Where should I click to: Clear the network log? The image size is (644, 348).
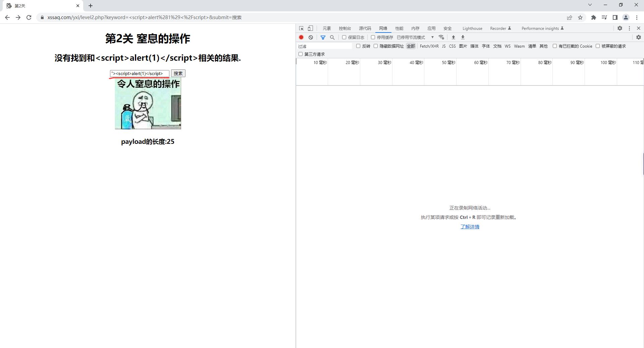[311, 37]
